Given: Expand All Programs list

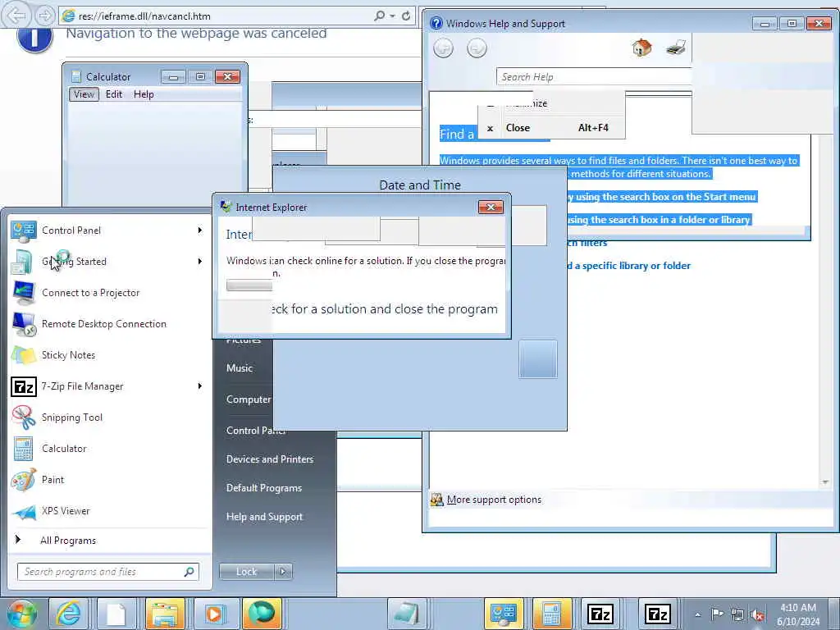Looking at the screenshot, I should point(68,540).
